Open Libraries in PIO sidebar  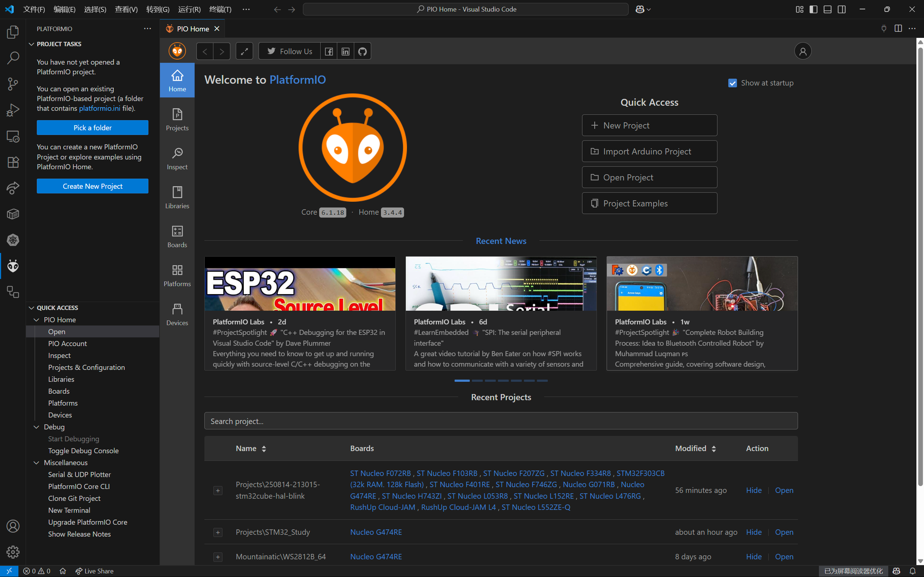click(x=177, y=198)
